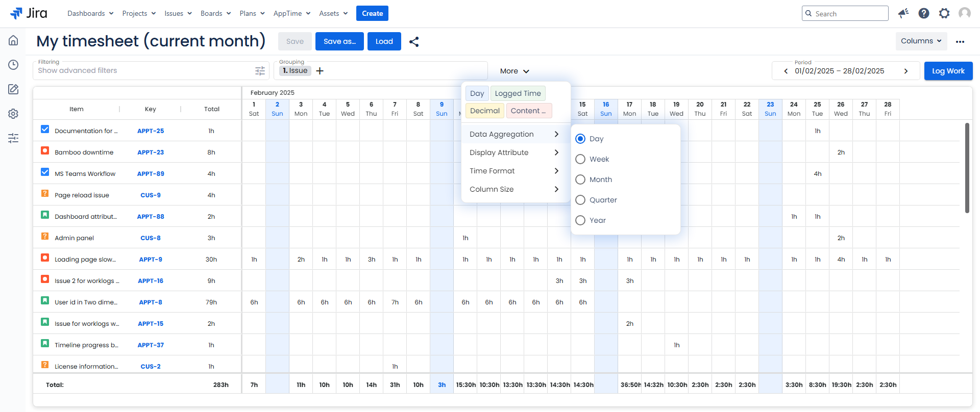This screenshot has height=412, width=980.
Task: Open the APPT-25 issue link
Action: click(x=151, y=131)
